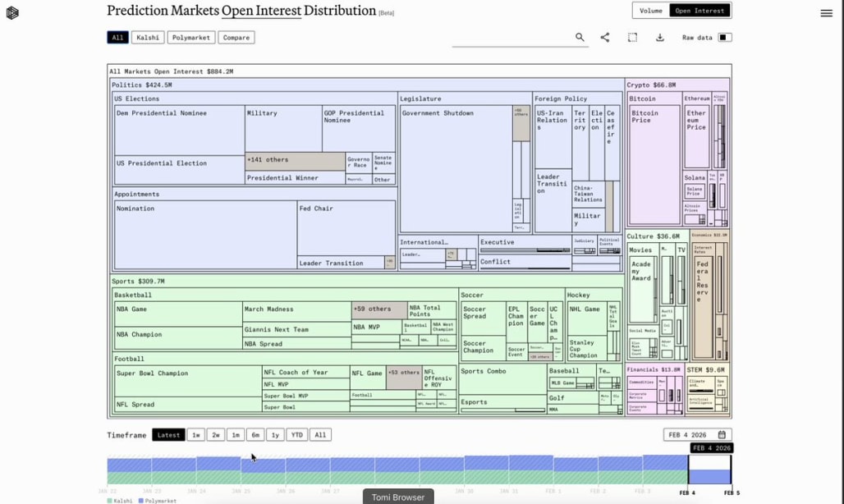Click the Feb 4 bar in timeline
Image resolution: width=844 pixels, height=504 pixels.
click(709, 470)
